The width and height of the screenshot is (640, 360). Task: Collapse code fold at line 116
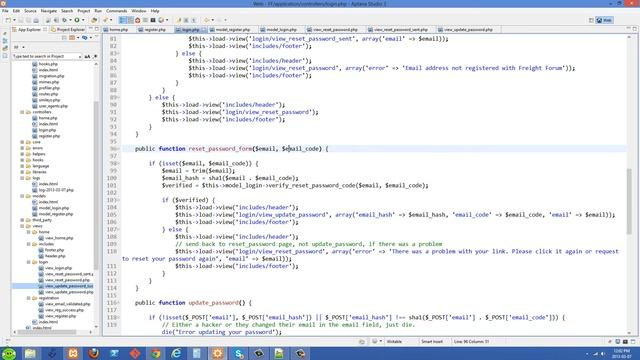click(119, 303)
